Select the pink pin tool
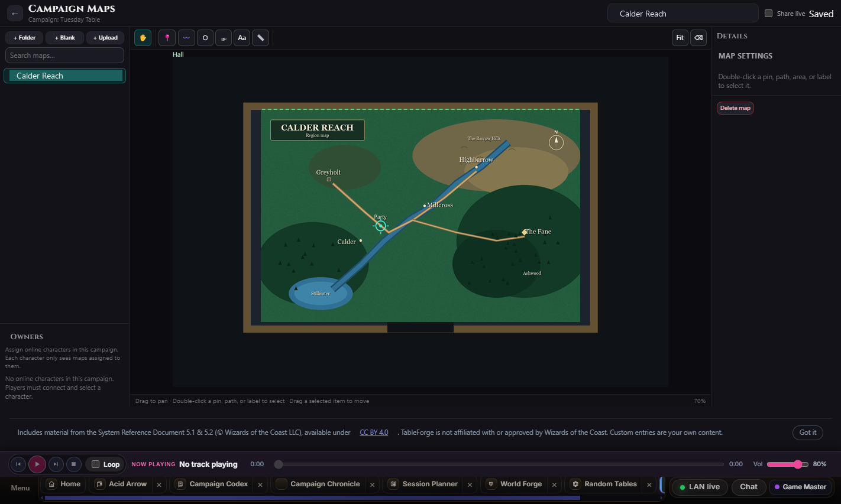The image size is (841, 504). coord(167,38)
